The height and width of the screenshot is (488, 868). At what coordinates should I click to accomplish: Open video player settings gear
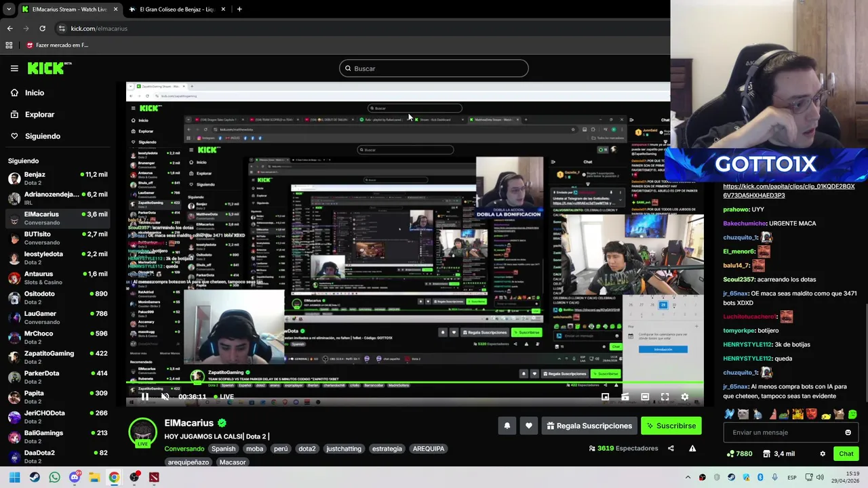(684, 397)
